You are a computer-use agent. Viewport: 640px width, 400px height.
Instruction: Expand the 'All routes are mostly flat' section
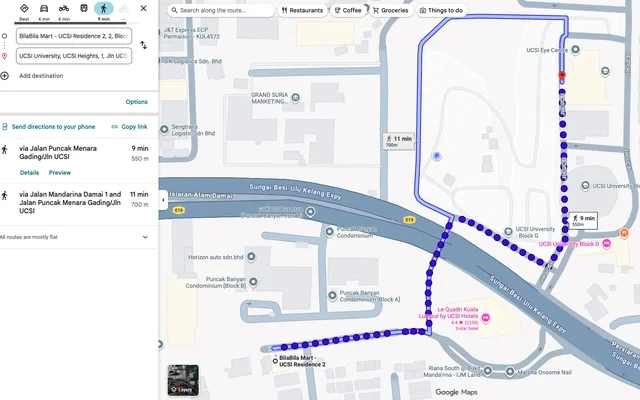[145, 237]
